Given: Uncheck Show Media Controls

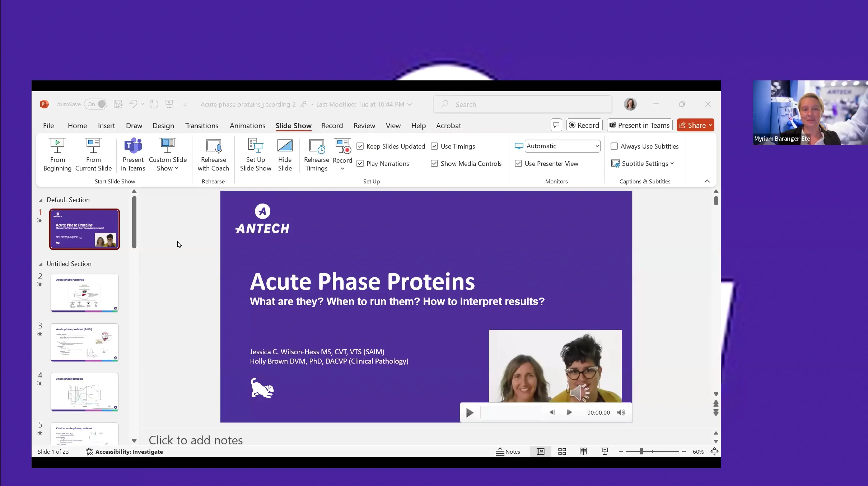Looking at the screenshot, I should 434,163.
